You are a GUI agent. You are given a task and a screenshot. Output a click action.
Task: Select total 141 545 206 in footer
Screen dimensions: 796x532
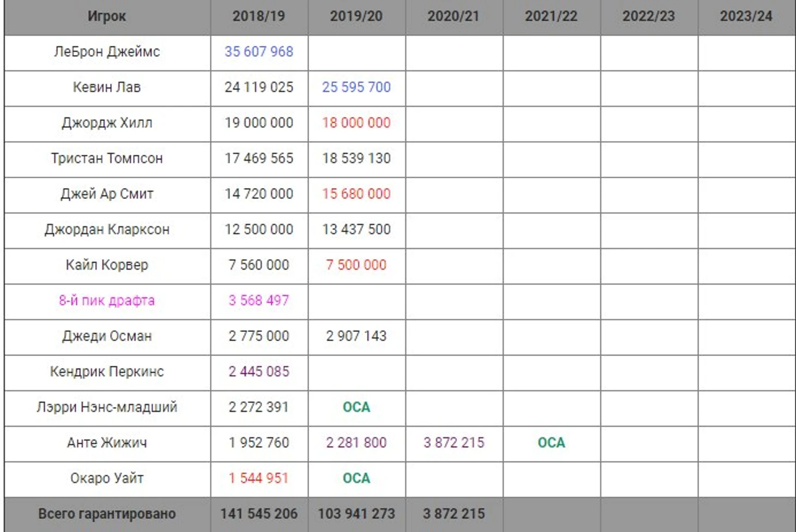coord(259,514)
